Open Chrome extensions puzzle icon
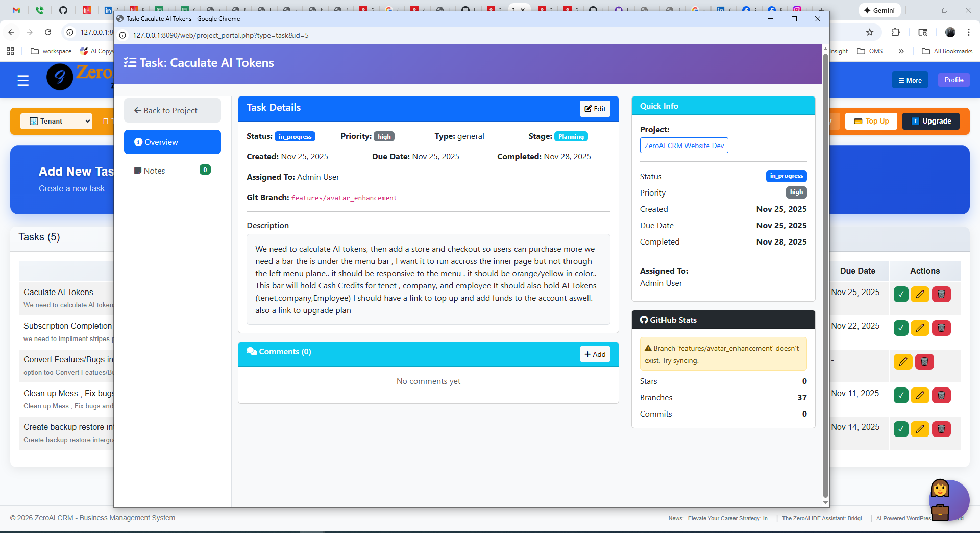980x533 pixels. click(895, 32)
